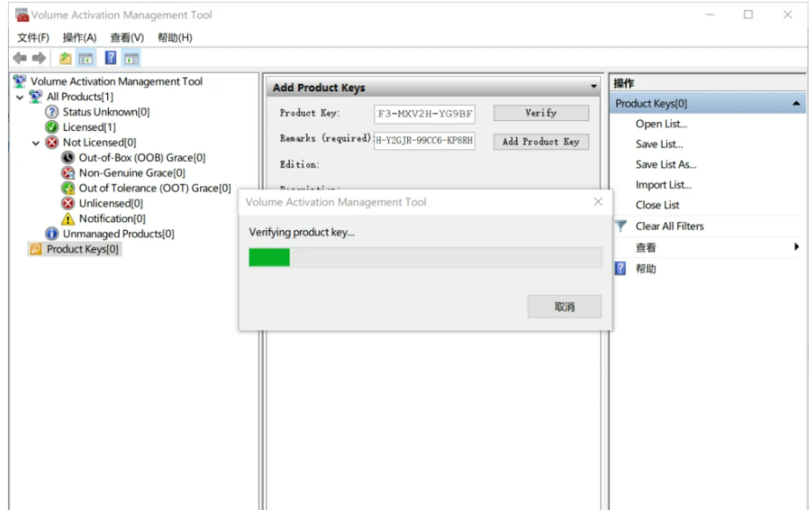Image resolution: width=812 pixels, height=510 pixels.
Task: Select Out-of-Box (OOB) Grace[0] tree item
Action: (142, 157)
